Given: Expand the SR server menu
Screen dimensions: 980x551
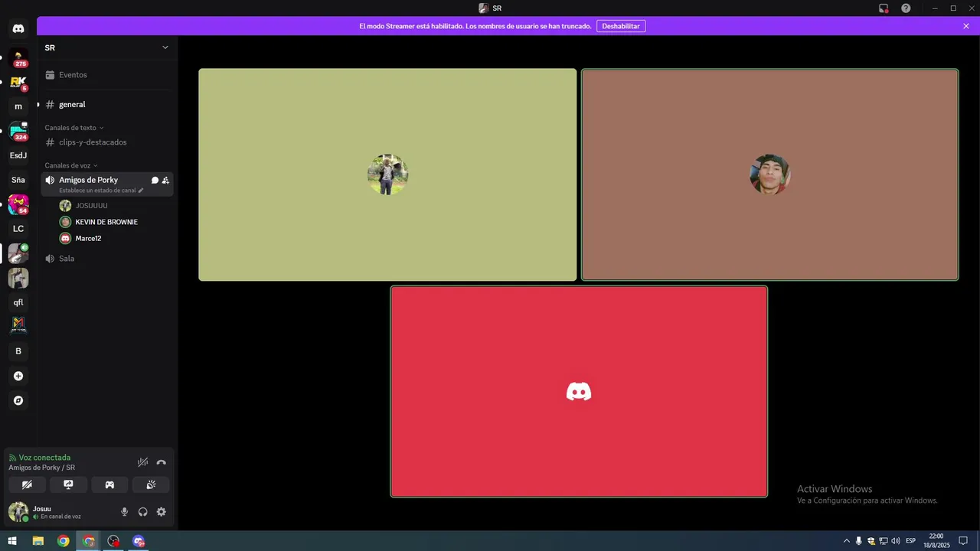Looking at the screenshot, I should click(165, 47).
